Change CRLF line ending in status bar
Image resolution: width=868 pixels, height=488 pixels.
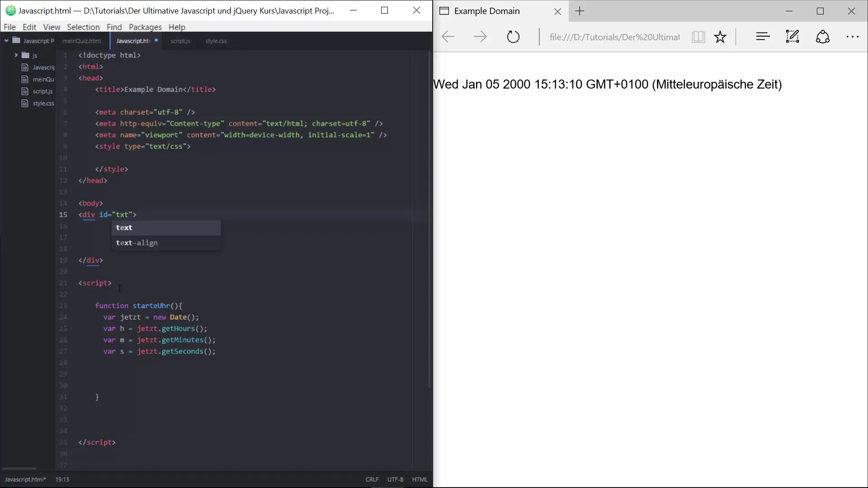tap(372, 479)
